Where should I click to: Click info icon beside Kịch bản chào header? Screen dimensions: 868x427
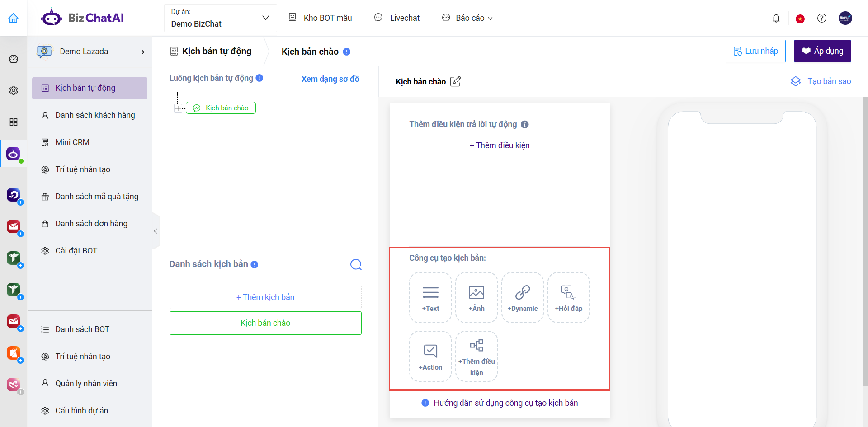coord(347,52)
